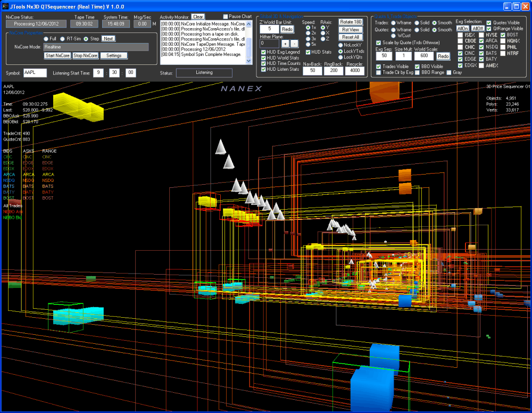Set speed to 5x
Image resolution: width=532 pixels, height=413 pixels.
[308, 45]
